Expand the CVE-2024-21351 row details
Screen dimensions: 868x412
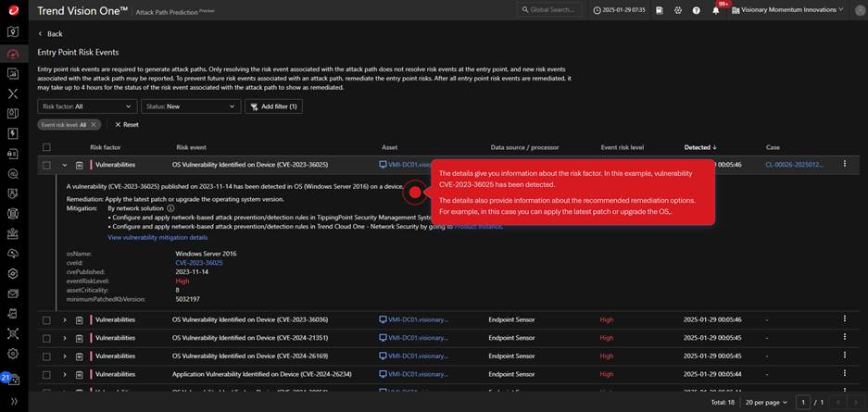65,338
